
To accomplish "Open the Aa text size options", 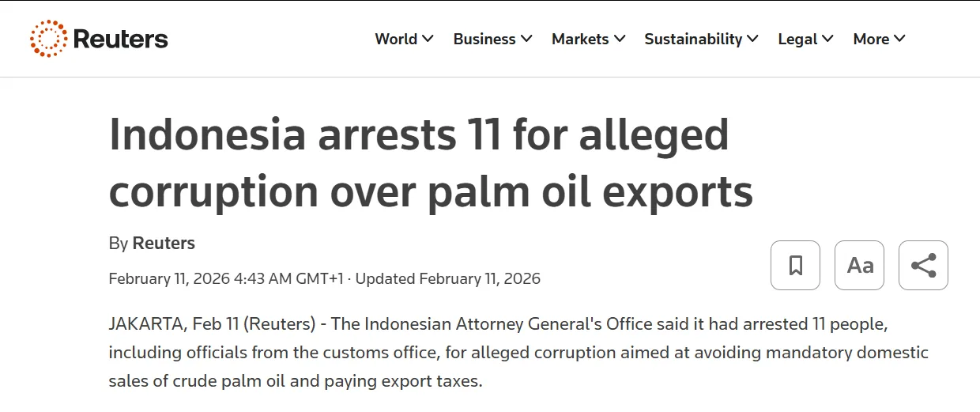I will pos(859,265).
